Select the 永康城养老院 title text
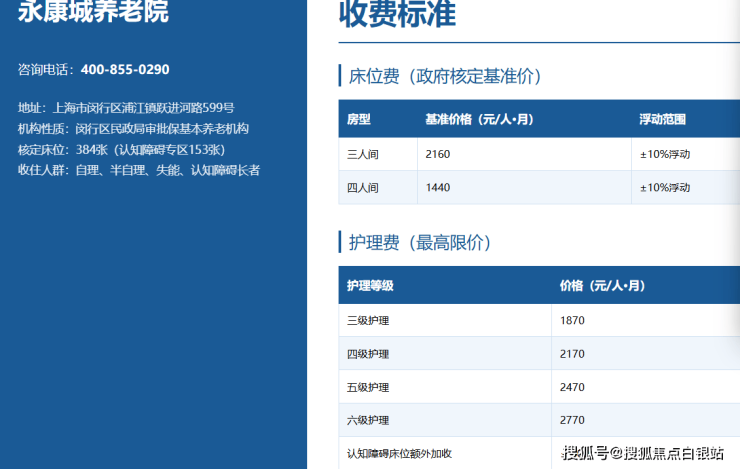The width and height of the screenshot is (740, 469). click(x=93, y=11)
